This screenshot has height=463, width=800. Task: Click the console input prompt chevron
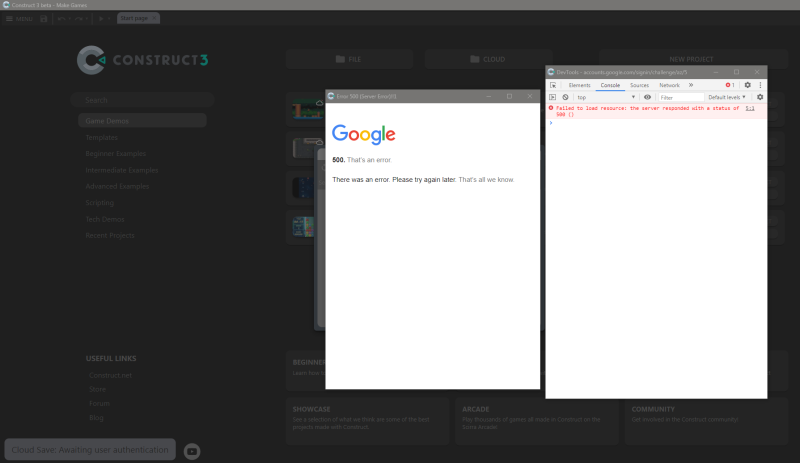click(x=551, y=123)
